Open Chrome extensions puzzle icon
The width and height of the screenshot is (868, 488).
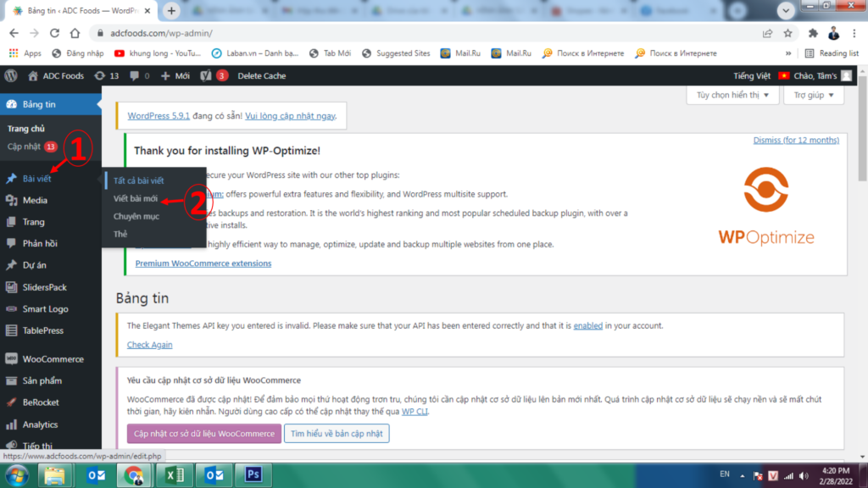click(x=813, y=33)
